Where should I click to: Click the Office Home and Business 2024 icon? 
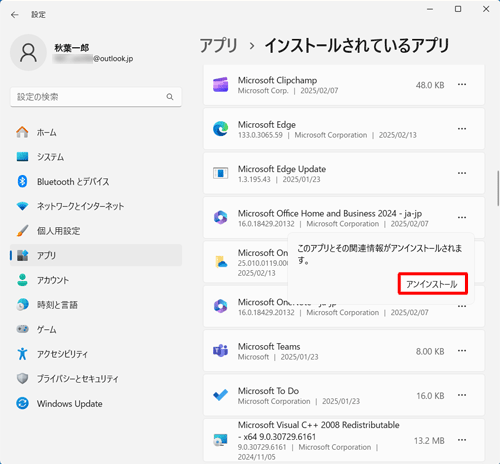pyautogui.click(x=221, y=218)
